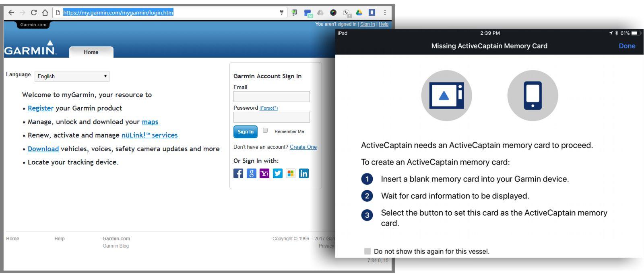Focus the Password input field

point(272,117)
